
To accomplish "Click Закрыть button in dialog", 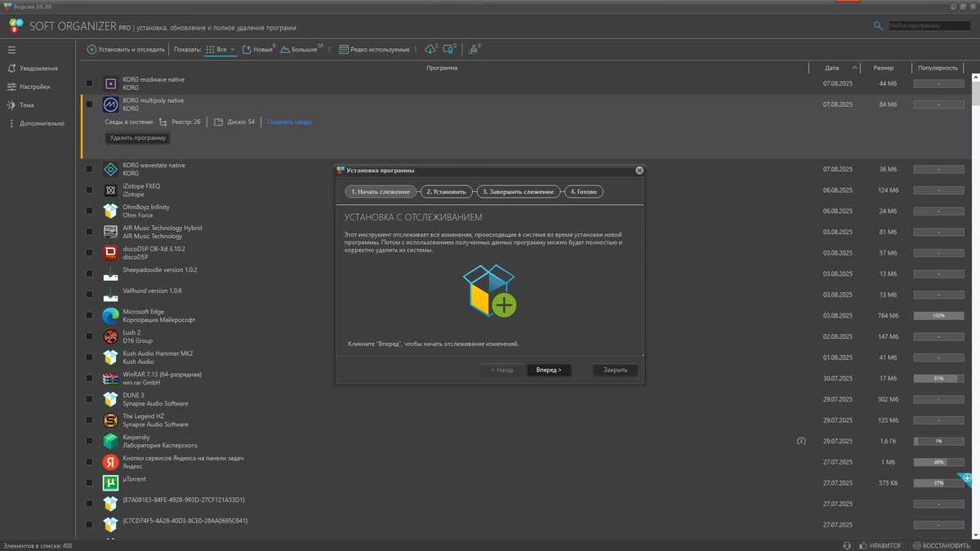I will [615, 370].
